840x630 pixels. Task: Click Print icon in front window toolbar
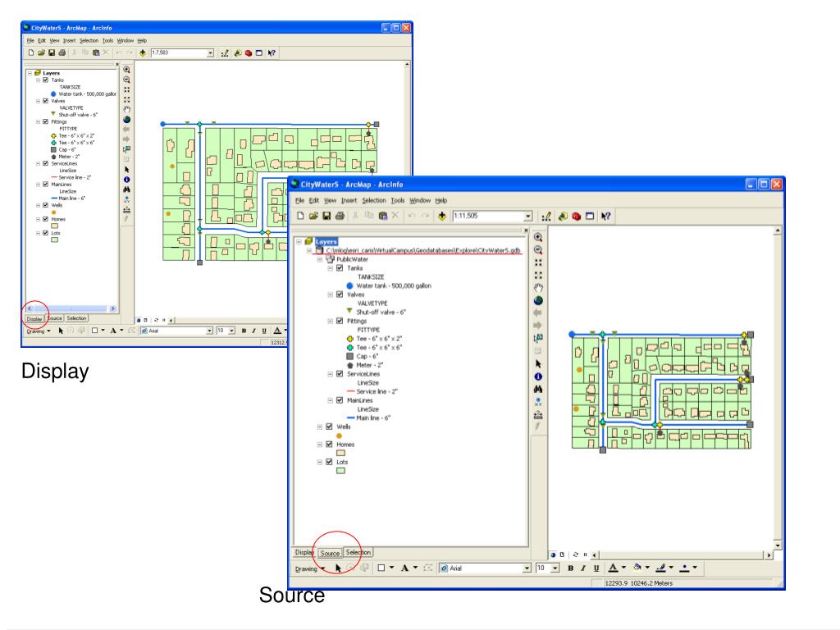click(x=340, y=216)
